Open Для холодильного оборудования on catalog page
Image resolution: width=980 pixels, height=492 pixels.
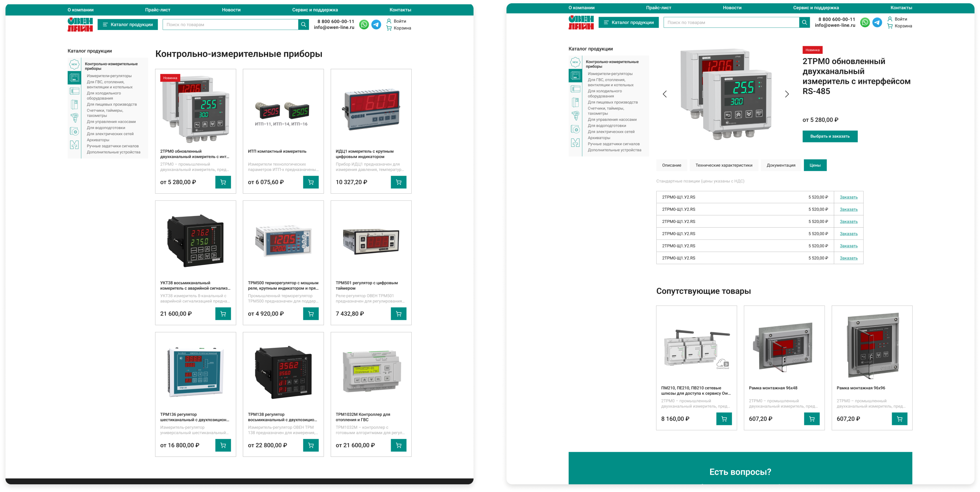104,96
